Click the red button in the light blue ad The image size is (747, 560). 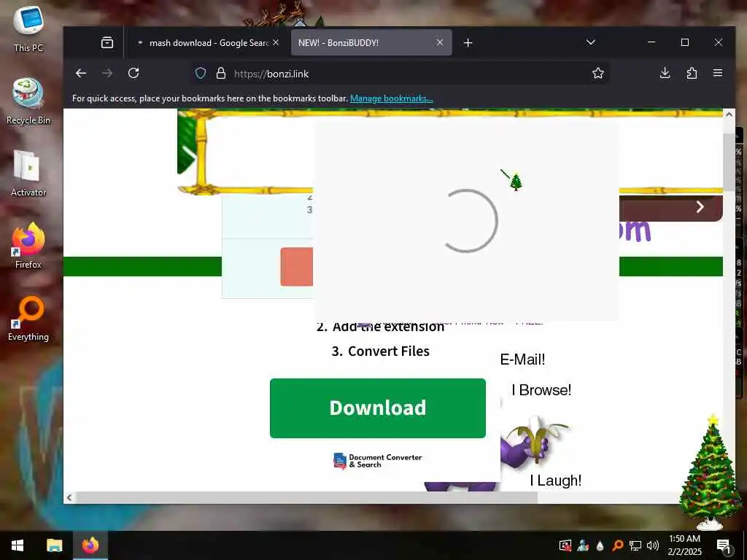297,267
